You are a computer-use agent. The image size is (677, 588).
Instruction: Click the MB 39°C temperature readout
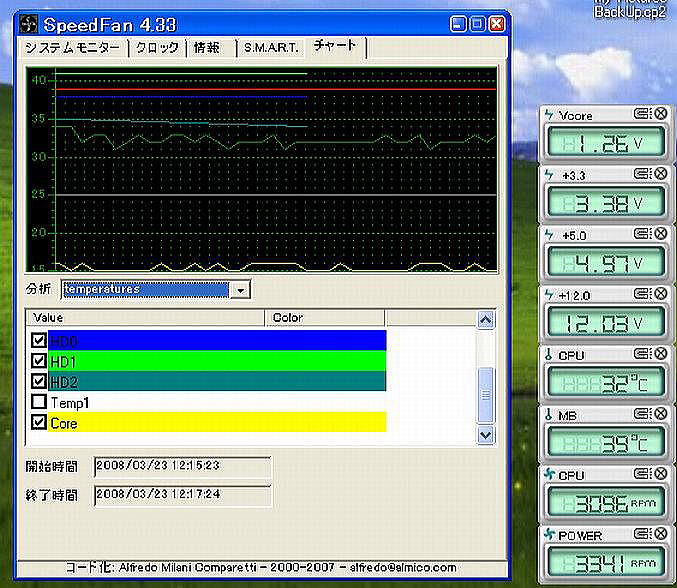coord(605,443)
